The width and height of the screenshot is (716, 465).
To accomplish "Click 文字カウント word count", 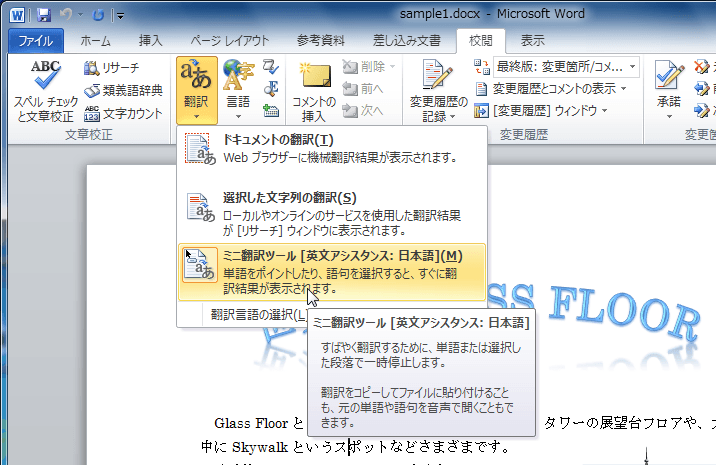I will 123,113.
